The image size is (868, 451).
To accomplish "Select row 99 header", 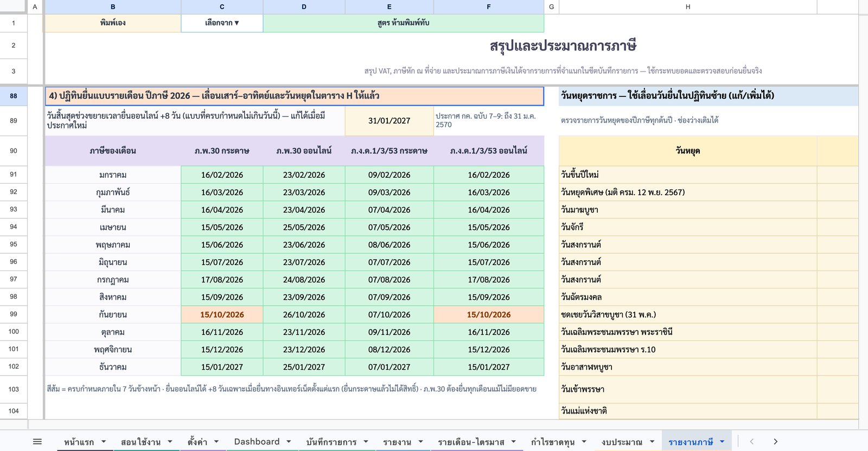I will pyautogui.click(x=14, y=314).
